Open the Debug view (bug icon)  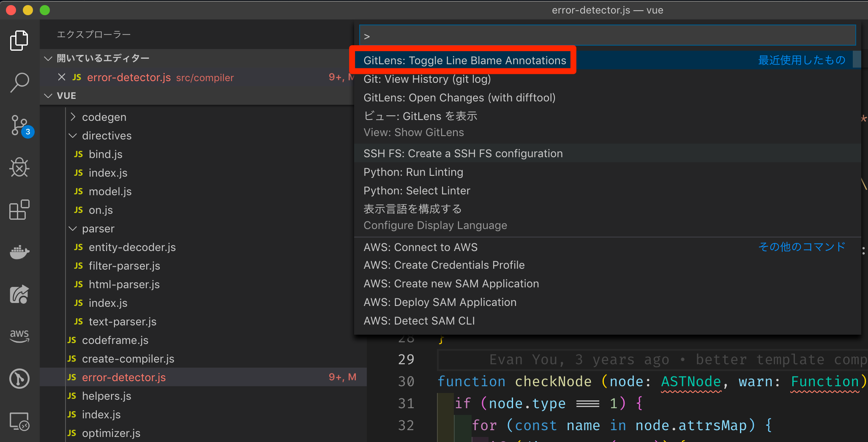tap(19, 168)
